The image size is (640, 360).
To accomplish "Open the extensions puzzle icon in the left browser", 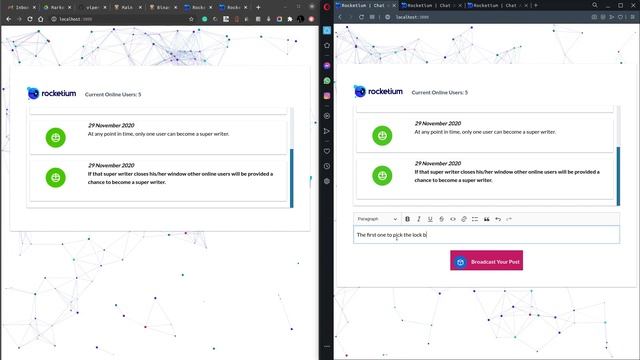I will pyautogui.click(x=290, y=19).
